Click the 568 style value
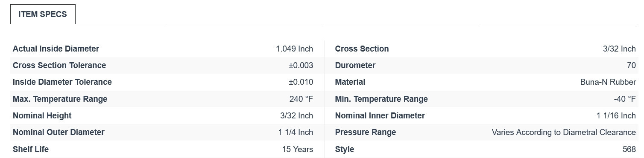The image size is (644, 158). coord(629,149)
